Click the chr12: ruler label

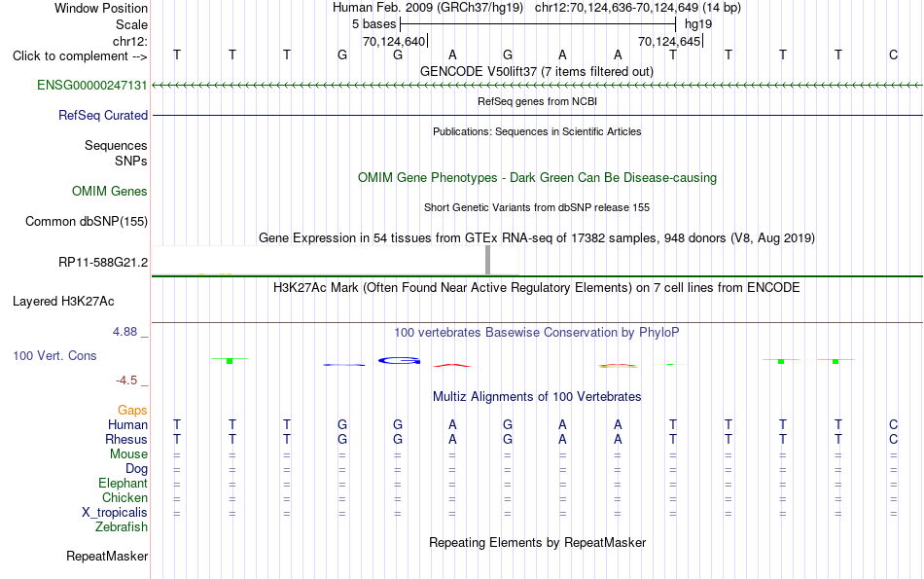129,41
